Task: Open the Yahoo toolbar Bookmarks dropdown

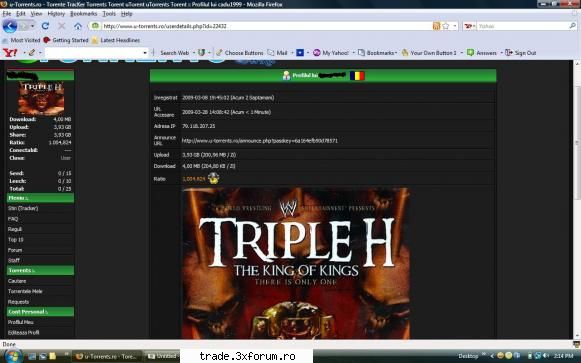Action: 378,53
